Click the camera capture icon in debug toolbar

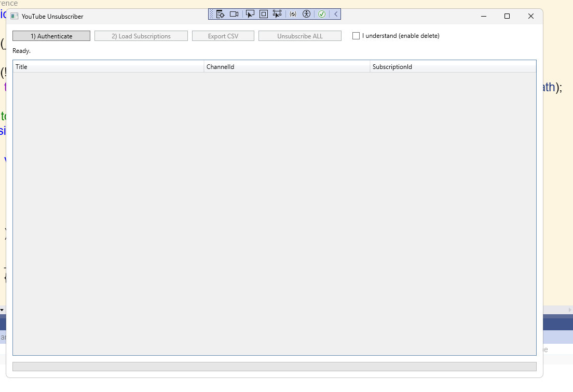click(x=234, y=14)
